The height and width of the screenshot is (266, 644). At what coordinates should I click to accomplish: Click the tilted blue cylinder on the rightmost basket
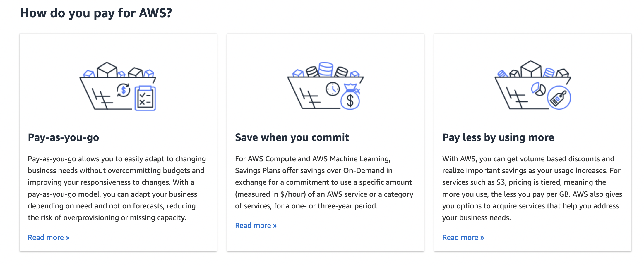[549, 72]
